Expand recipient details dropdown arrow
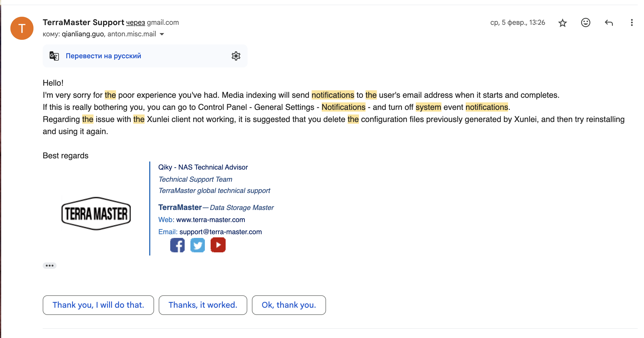The width and height of the screenshot is (644, 338). (162, 34)
